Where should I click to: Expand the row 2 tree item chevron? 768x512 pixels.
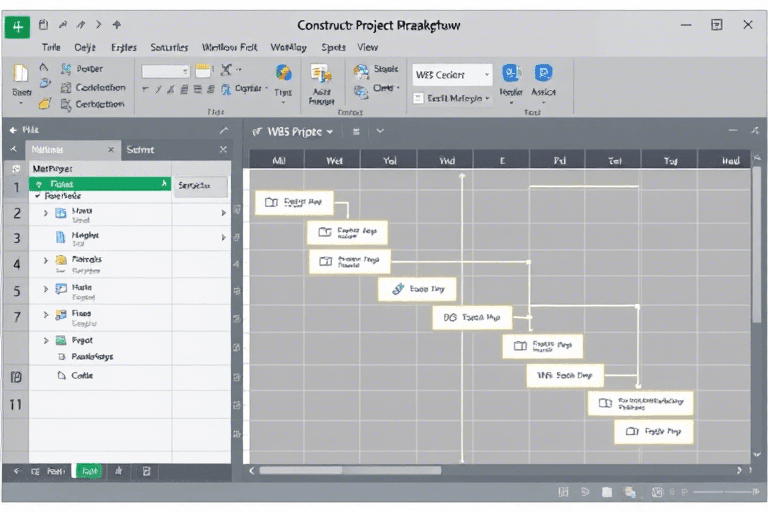(45, 213)
